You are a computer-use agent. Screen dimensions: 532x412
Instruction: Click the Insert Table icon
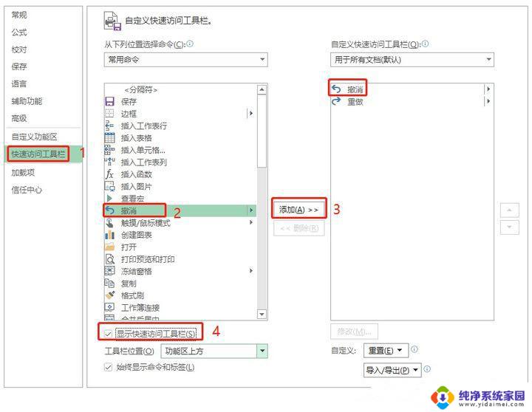click(x=109, y=137)
